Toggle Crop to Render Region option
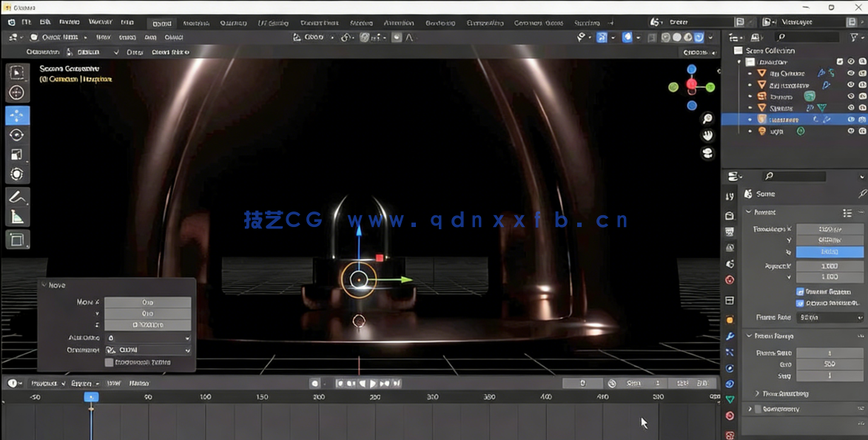The image size is (868, 440). tap(801, 303)
